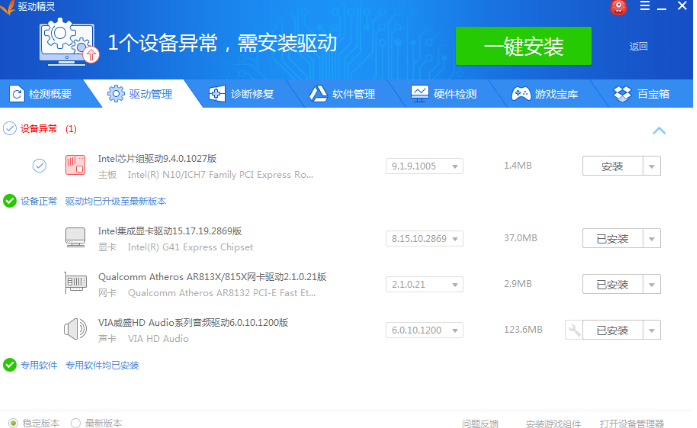The image size is (697, 428).
Task: Open version dropdown 2.1.0.21
Action: pyautogui.click(x=425, y=284)
